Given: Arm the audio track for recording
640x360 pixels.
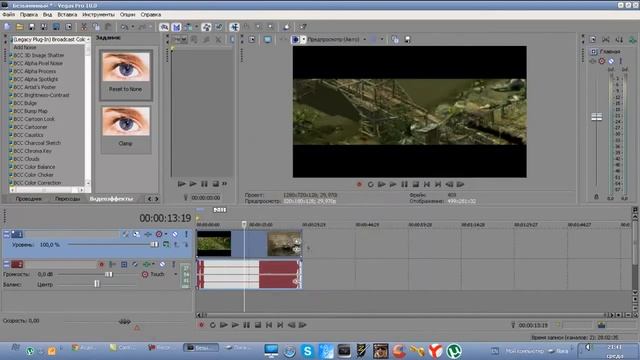Looking at the screenshot, I should [101, 264].
